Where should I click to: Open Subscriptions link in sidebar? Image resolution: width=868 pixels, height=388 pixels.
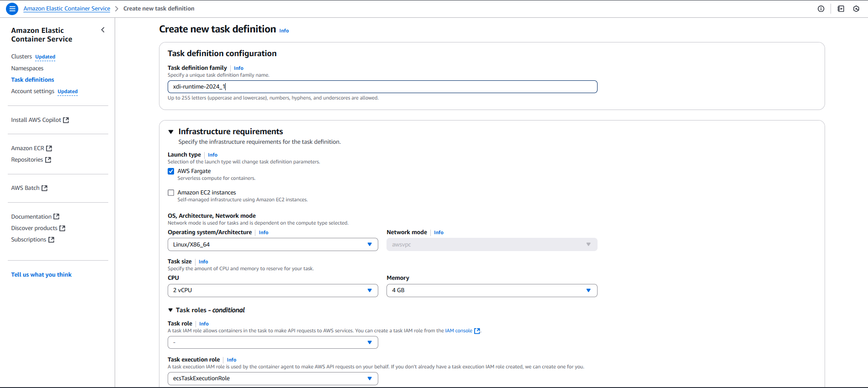pos(29,240)
